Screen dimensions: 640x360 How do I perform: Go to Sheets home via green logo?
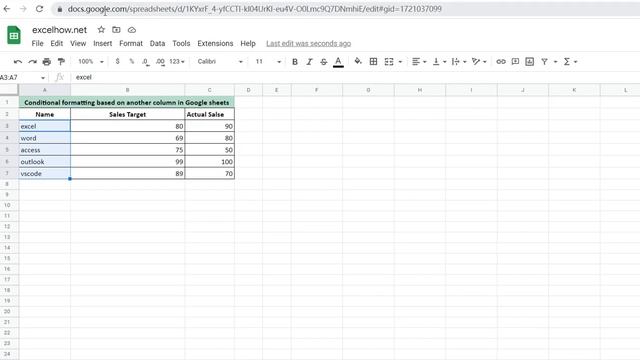[x=14, y=35]
